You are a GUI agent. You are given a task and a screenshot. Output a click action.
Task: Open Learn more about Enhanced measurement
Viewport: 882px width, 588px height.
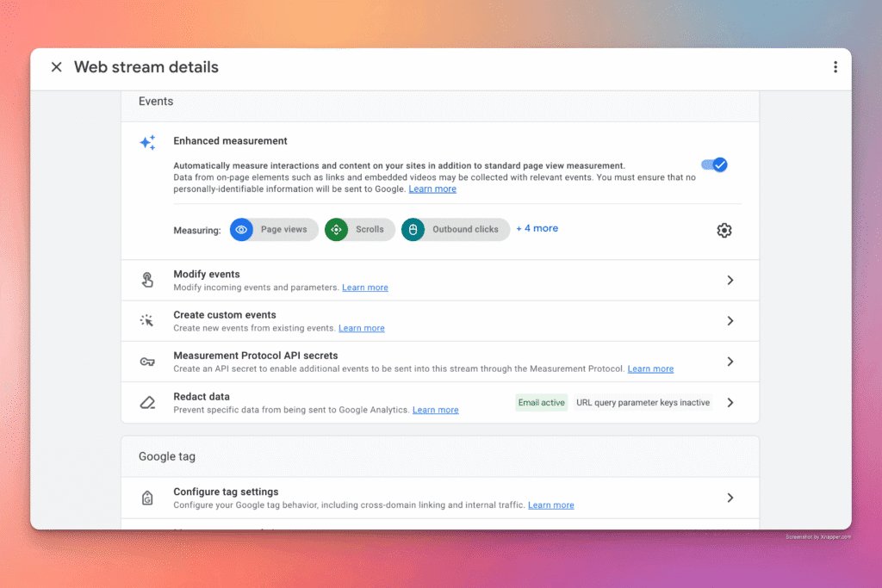432,189
